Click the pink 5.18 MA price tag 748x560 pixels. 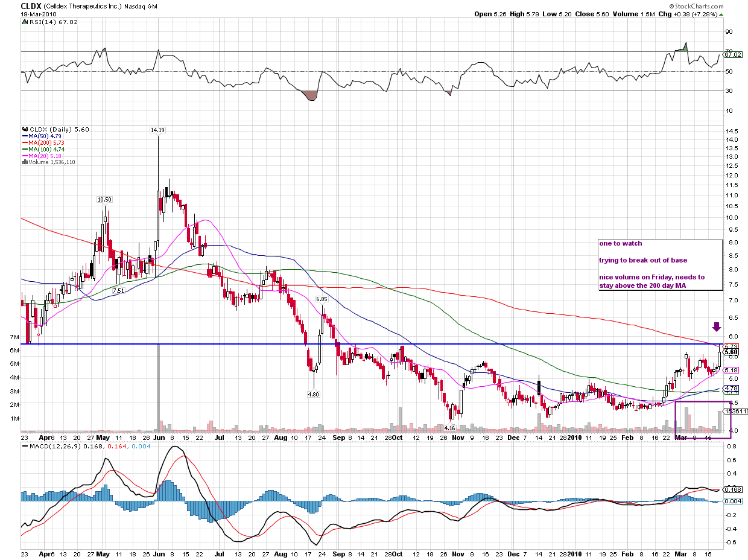tap(731, 370)
